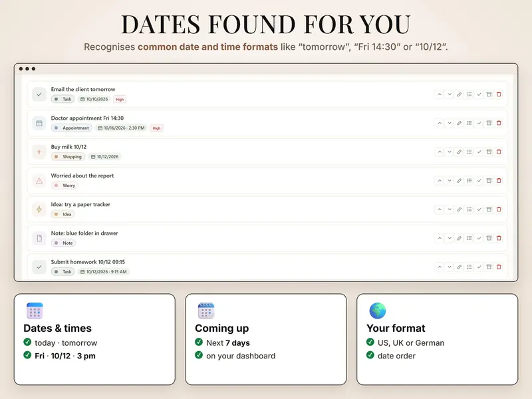Move 'Submit homework 10/12 09:15' up with its chevron

(440, 267)
